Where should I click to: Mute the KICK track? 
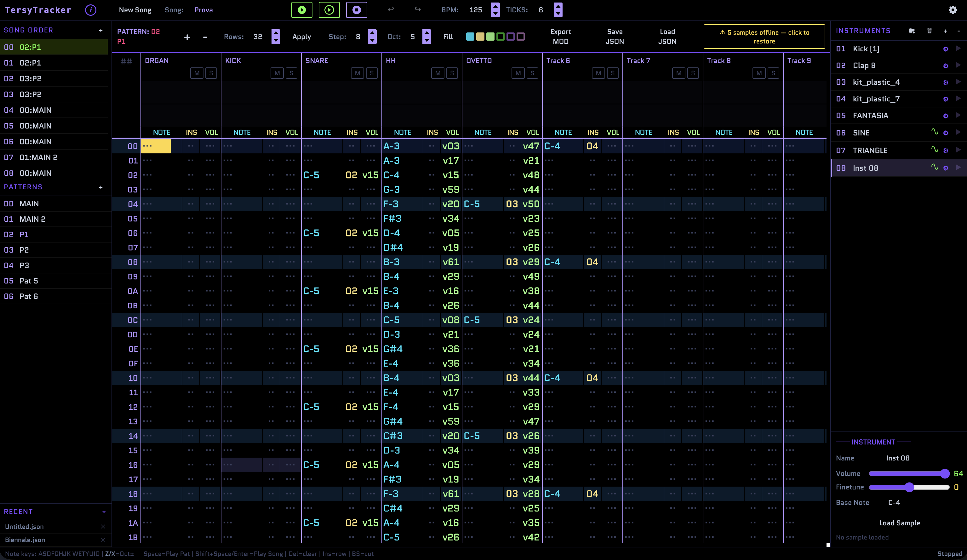click(x=277, y=73)
